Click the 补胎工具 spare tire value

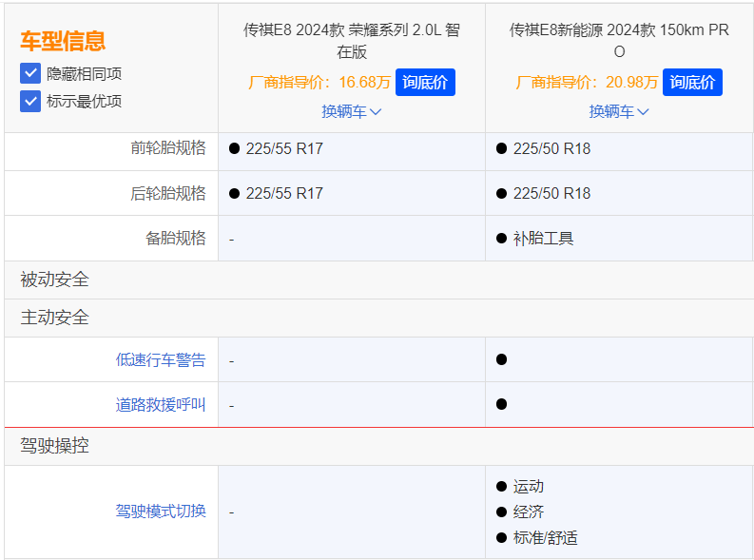tap(543, 239)
